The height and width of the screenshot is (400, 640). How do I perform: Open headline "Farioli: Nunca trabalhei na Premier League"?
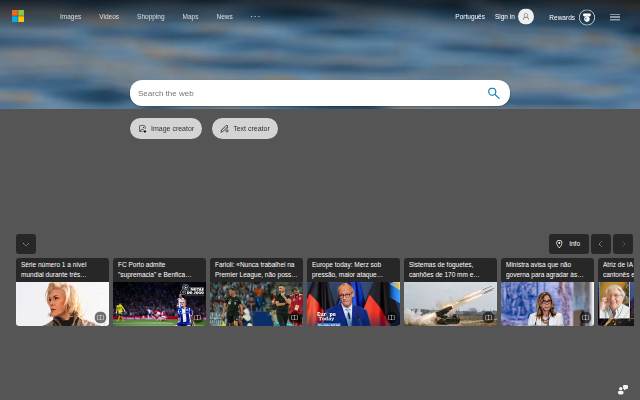click(x=256, y=270)
